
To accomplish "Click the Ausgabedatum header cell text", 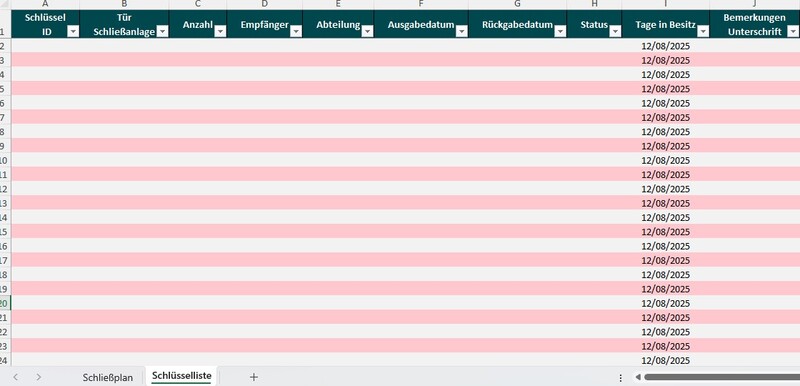I will 421,24.
